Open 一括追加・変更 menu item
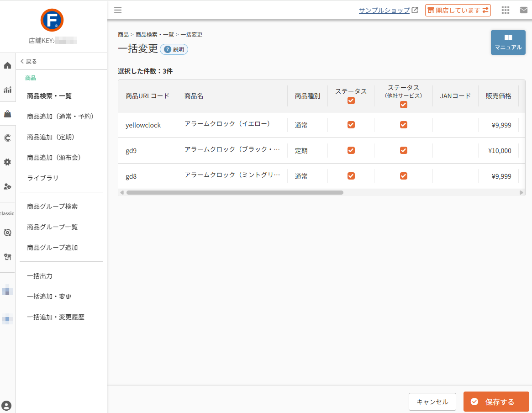The height and width of the screenshot is (413, 532). [x=49, y=297]
